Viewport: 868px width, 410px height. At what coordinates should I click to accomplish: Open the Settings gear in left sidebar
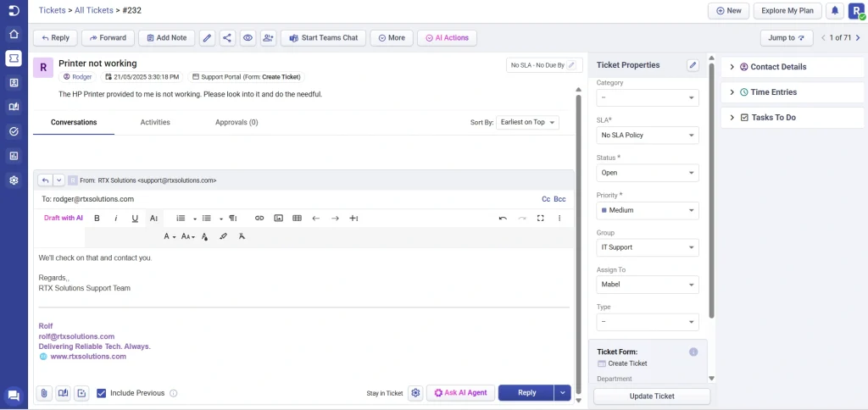point(14,180)
